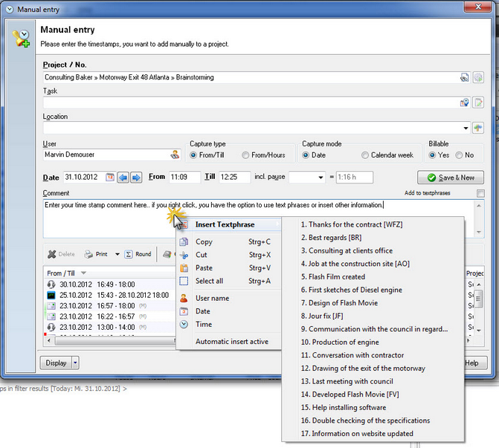Viewport: 499px width, 448px height.
Task: Open the project search icon in Project field
Action: 464,77
